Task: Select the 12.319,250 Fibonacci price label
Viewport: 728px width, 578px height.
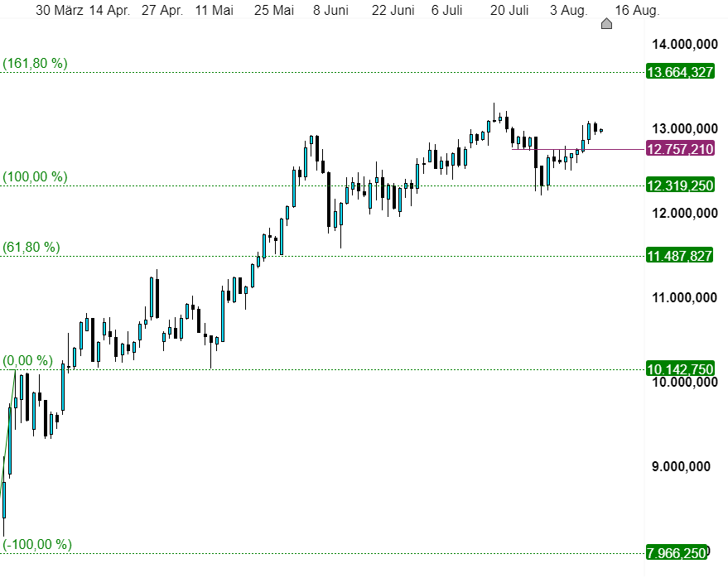Action: coord(680,185)
